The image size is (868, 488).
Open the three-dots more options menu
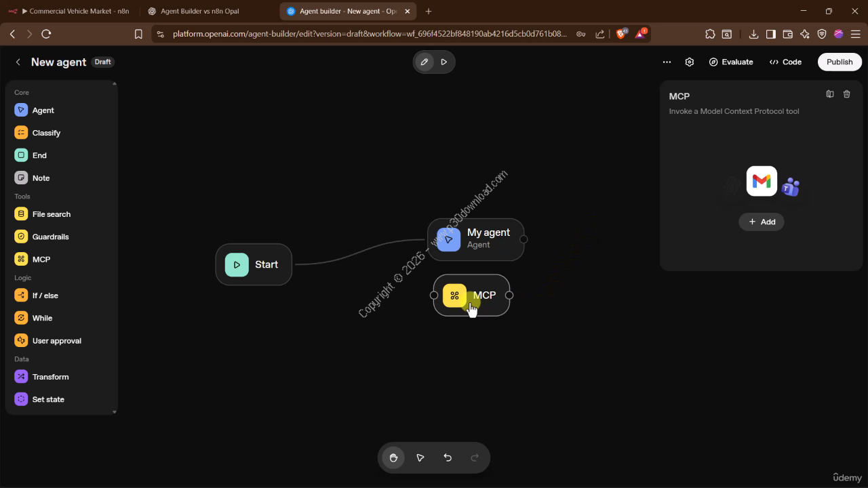click(x=667, y=62)
